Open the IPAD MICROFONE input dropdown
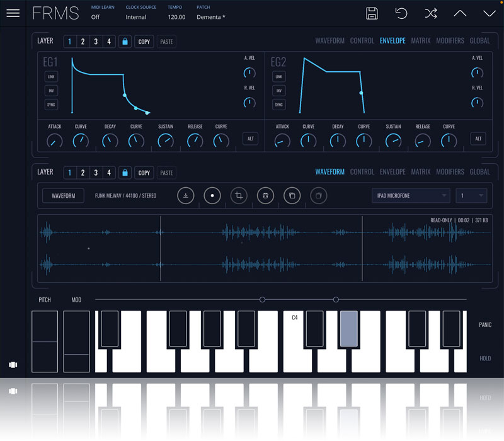The width and height of the screenshot is (504, 441). [x=411, y=196]
